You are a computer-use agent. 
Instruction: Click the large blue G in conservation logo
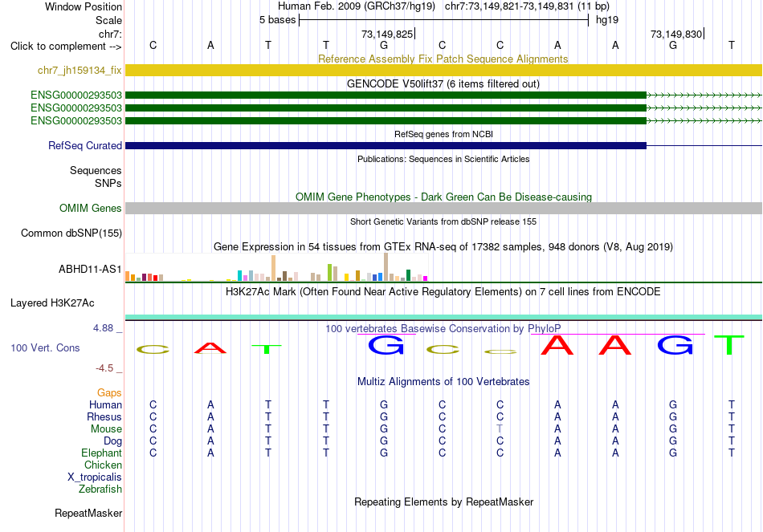point(386,345)
